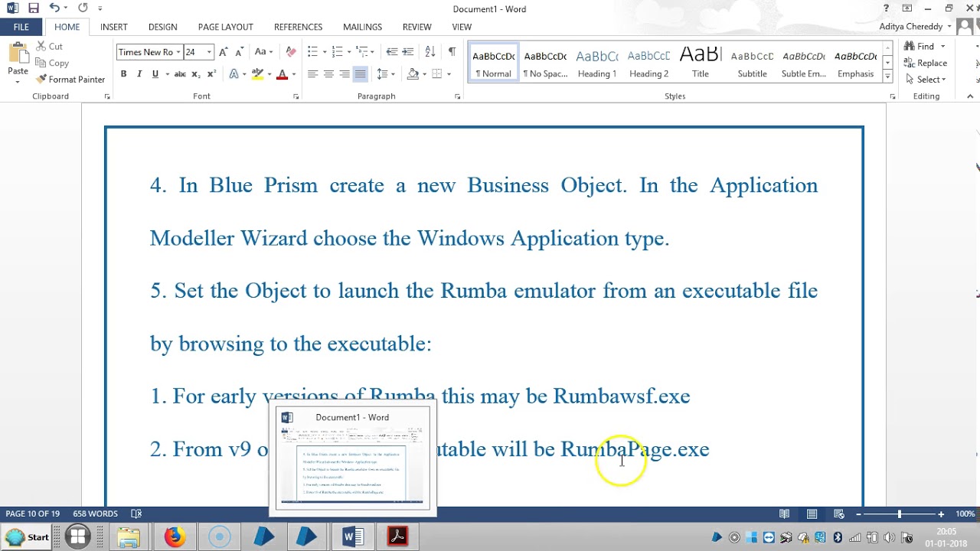The width and height of the screenshot is (980, 551).
Task: Apply the Title style
Action: click(x=701, y=64)
